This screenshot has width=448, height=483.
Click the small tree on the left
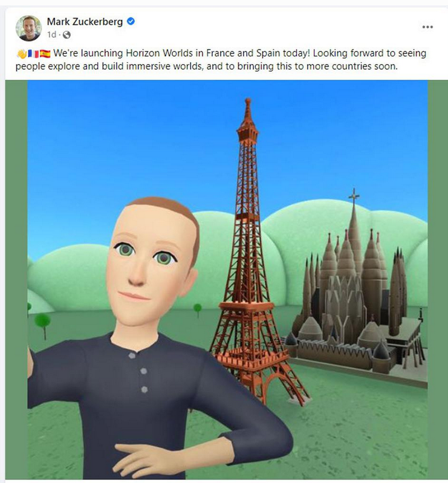[42, 326]
